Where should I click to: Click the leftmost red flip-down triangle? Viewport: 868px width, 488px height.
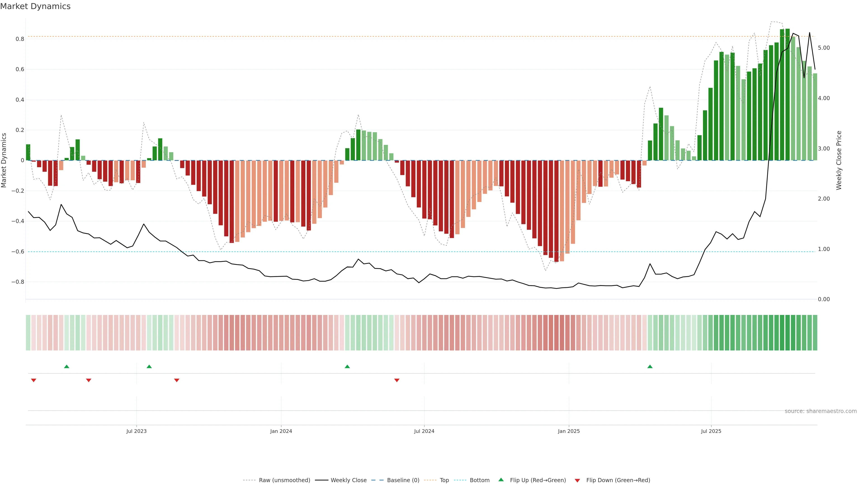coord(34,380)
